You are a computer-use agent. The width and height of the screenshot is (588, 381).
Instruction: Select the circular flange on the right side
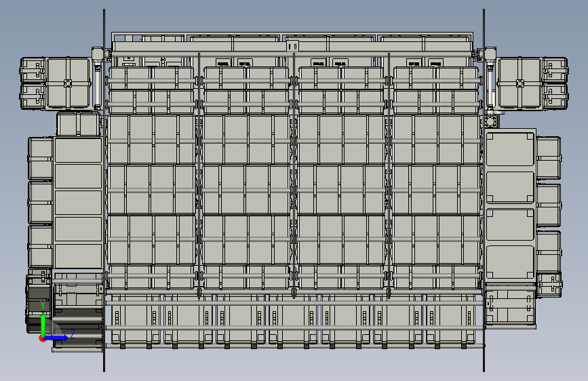click(491, 121)
